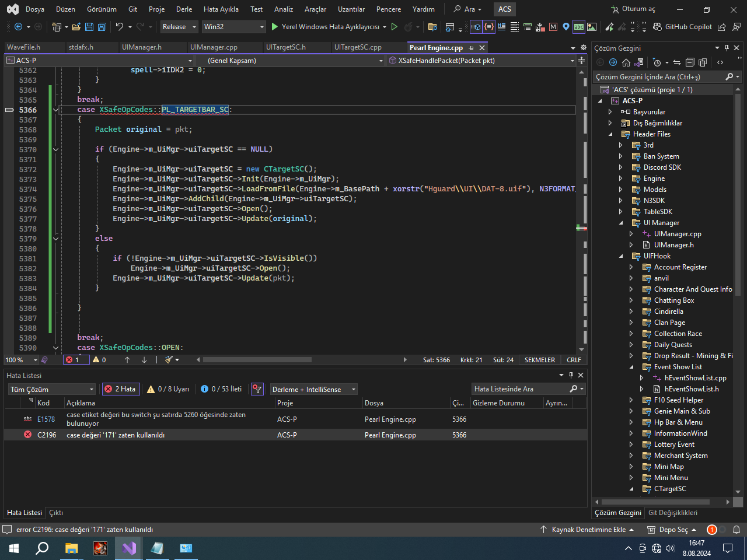Toggle the 0 / 53 İleti messages filter
747x560 pixels.
tap(221, 389)
